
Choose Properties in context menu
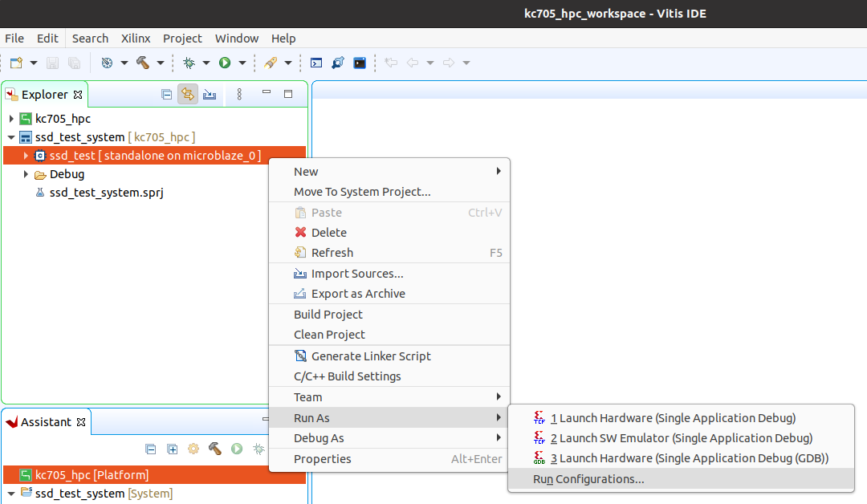tap(389, 459)
